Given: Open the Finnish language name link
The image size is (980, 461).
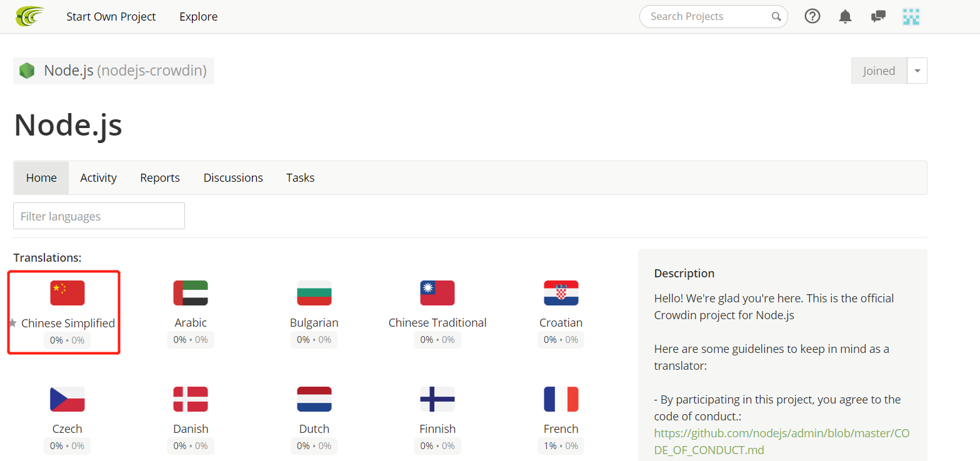Looking at the screenshot, I should 437,429.
